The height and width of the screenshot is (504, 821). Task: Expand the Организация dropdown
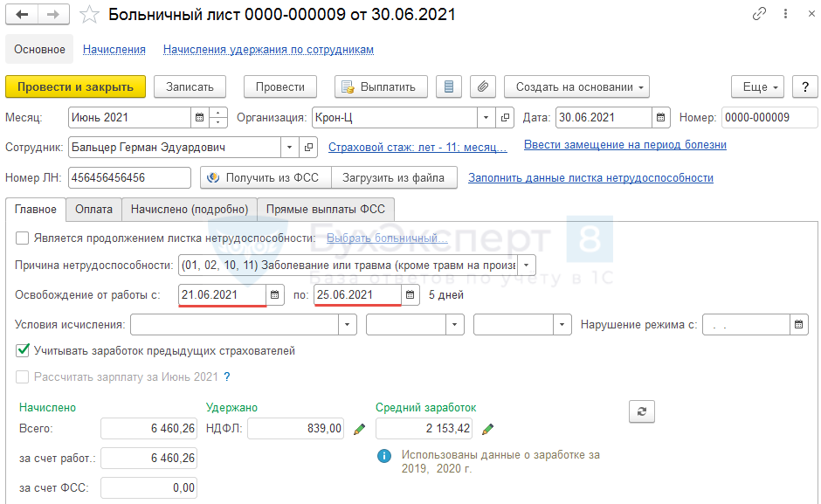(x=486, y=117)
